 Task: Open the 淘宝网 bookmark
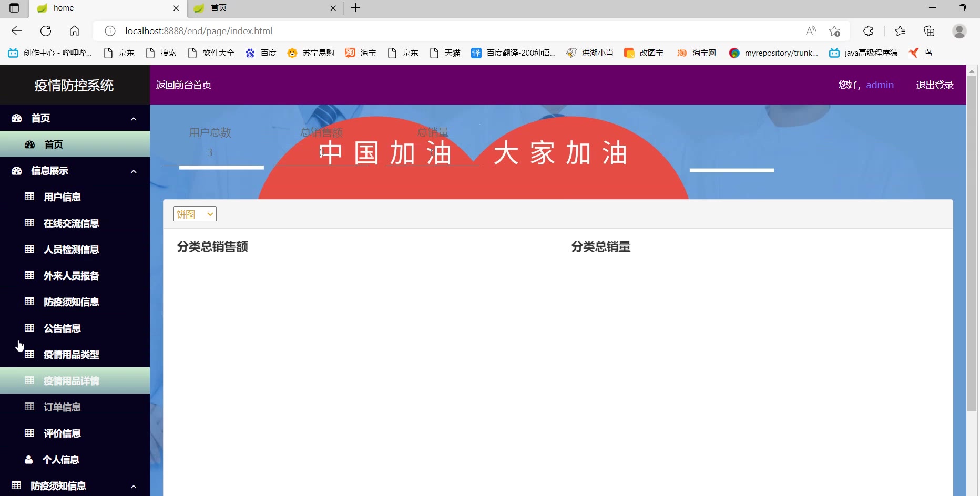697,53
